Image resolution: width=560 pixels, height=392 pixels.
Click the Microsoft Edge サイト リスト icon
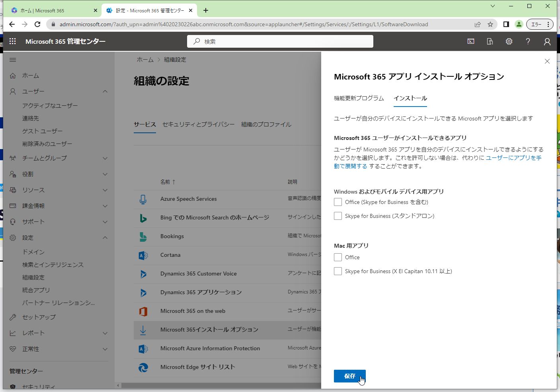(x=143, y=367)
